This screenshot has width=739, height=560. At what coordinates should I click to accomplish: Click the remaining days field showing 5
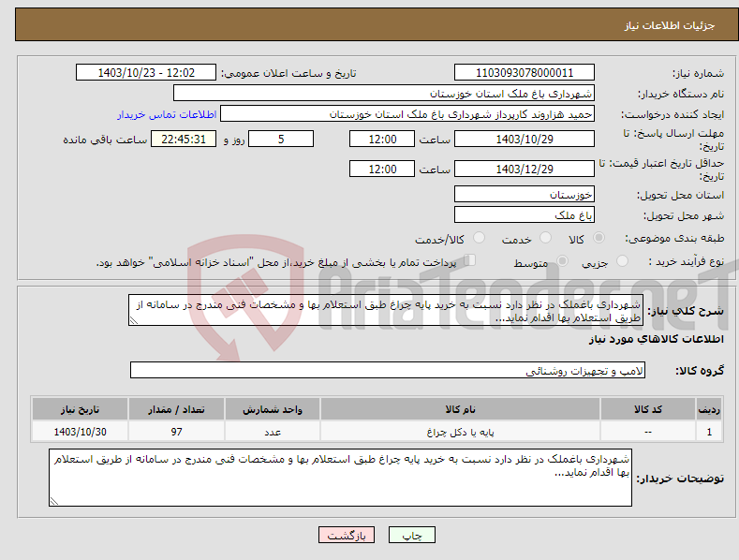click(281, 139)
